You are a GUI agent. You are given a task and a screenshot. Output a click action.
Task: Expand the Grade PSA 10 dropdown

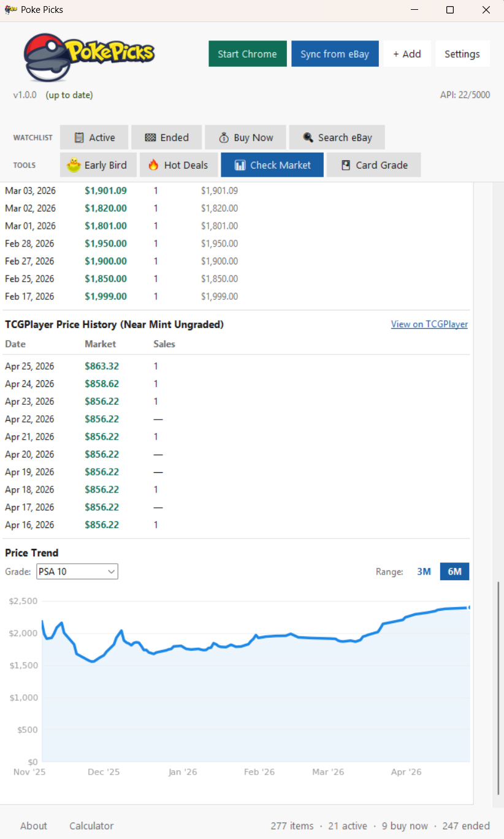click(x=77, y=572)
